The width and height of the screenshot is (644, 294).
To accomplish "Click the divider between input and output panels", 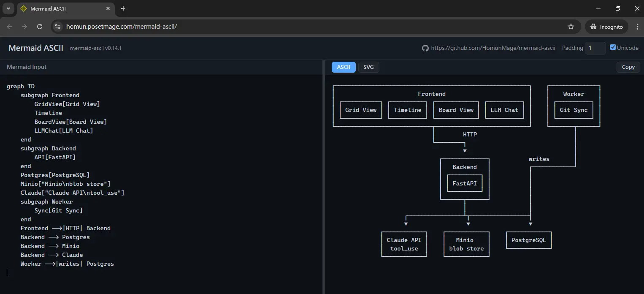I will point(324,177).
